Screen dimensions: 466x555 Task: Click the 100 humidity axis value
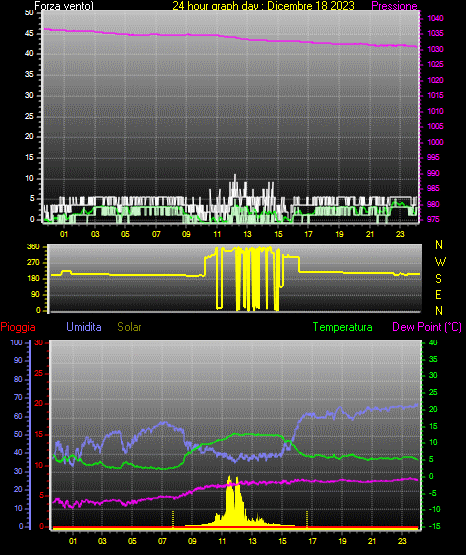16,342
